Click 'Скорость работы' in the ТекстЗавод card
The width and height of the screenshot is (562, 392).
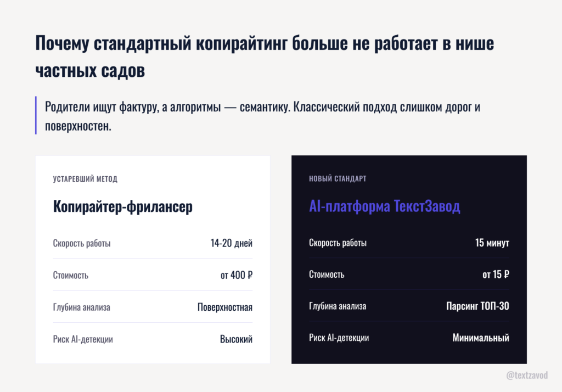click(x=338, y=243)
